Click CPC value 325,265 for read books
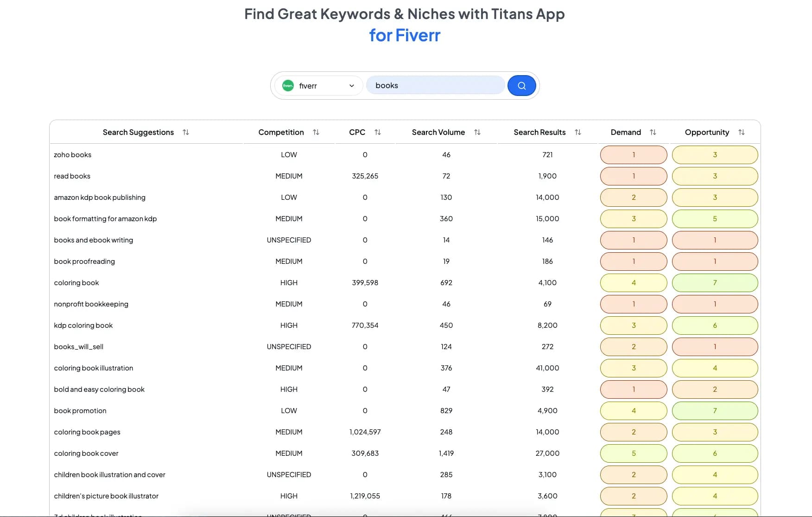The height and width of the screenshot is (517, 812). (365, 176)
